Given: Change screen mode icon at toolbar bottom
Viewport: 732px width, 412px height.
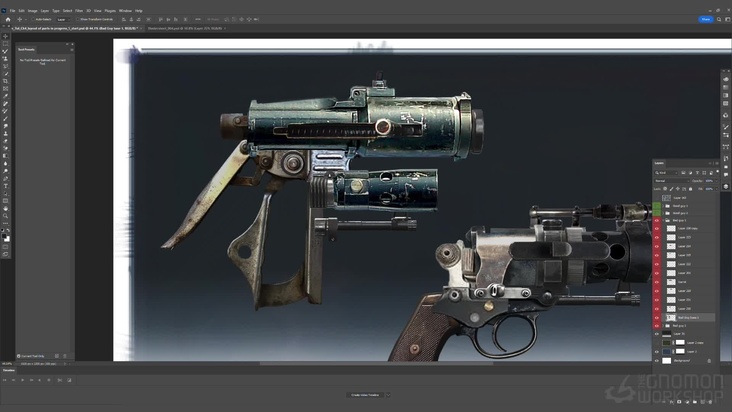Looking at the screenshot, I should [x=5, y=256].
